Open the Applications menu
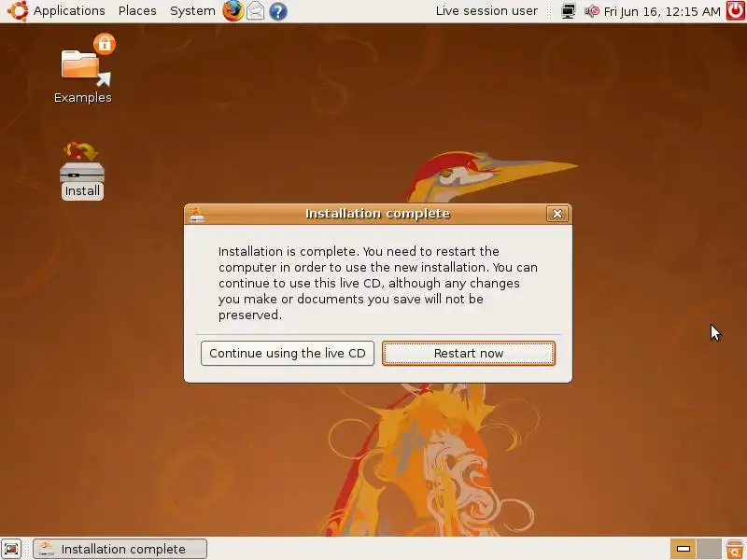Screen dimensions: 747x560 (69, 11)
